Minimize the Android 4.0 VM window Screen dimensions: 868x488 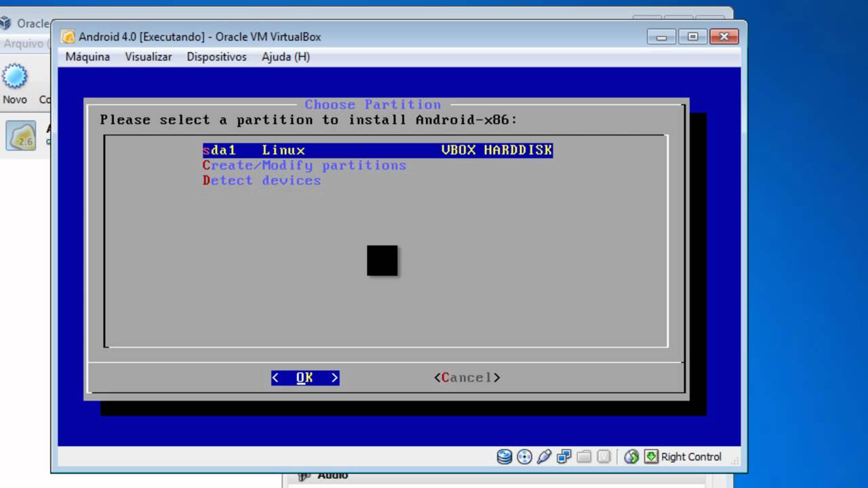[662, 37]
